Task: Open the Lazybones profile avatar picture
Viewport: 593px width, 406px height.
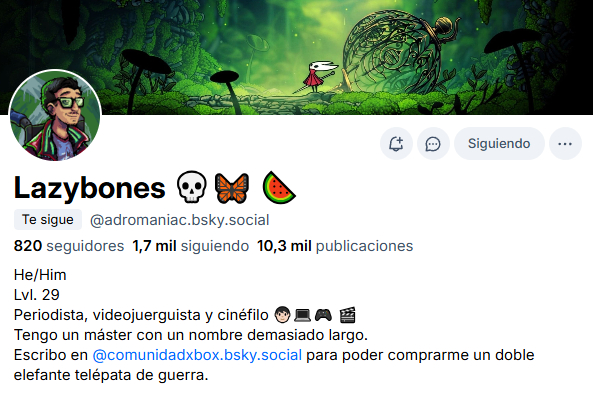Action: pos(55,115)
